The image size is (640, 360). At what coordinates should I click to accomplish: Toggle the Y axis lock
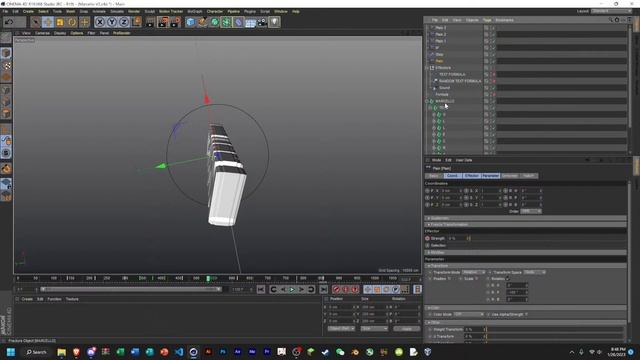point(111,22)
